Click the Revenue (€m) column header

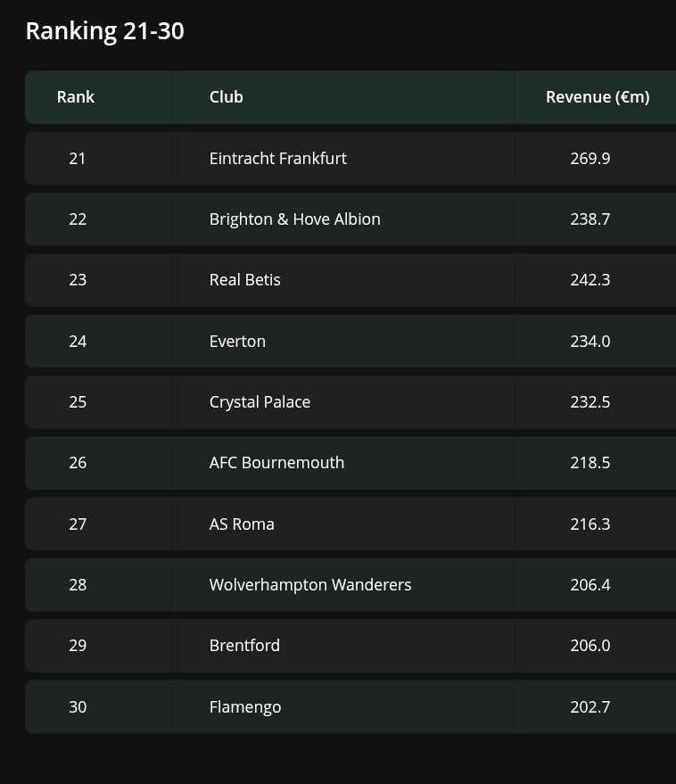[598, 97]
